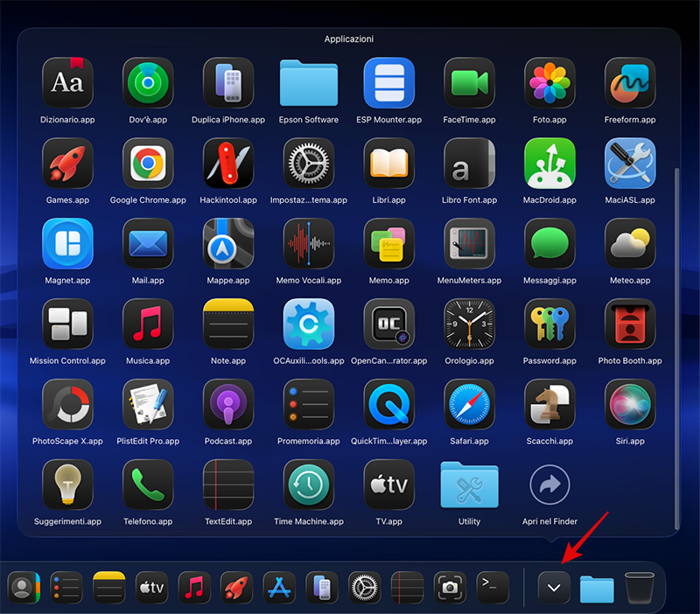Launch Libro Font.app
The image size is (700, 614).
coord(469,164)
